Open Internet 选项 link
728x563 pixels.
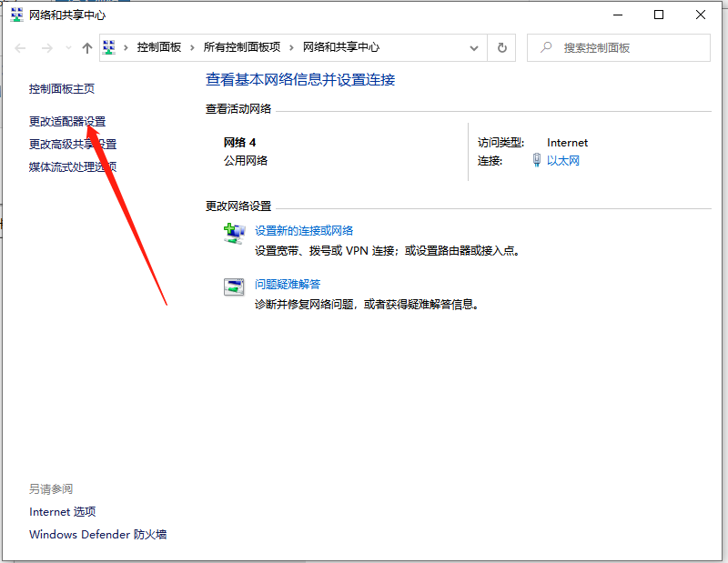point(63,512)
